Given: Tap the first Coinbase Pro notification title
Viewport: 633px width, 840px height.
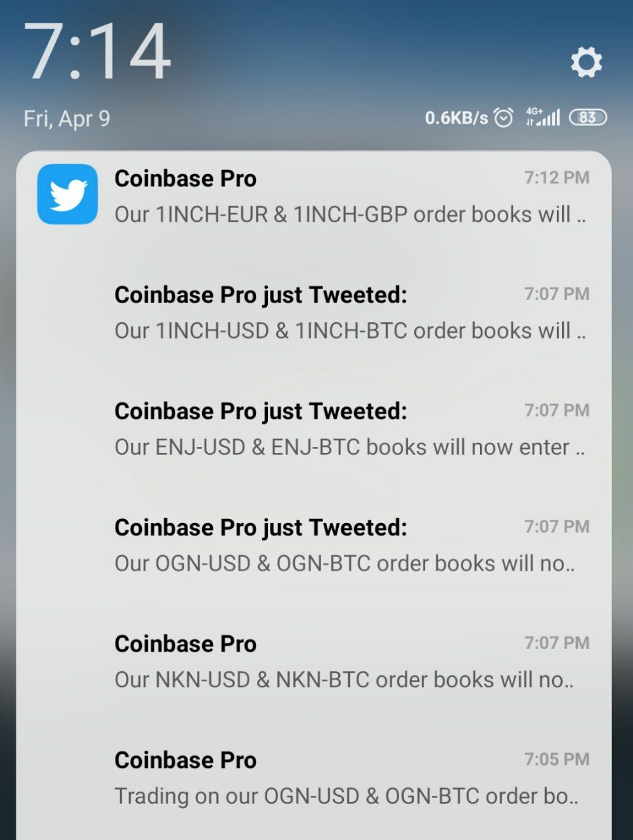Looking at the screenshot, I should pyautogui.click(x=185, y=178).
